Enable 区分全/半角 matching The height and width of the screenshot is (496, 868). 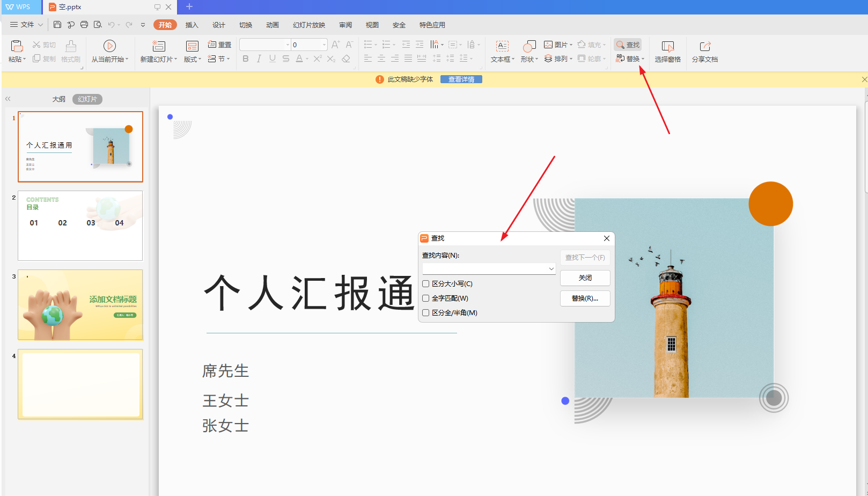(425, 312)
